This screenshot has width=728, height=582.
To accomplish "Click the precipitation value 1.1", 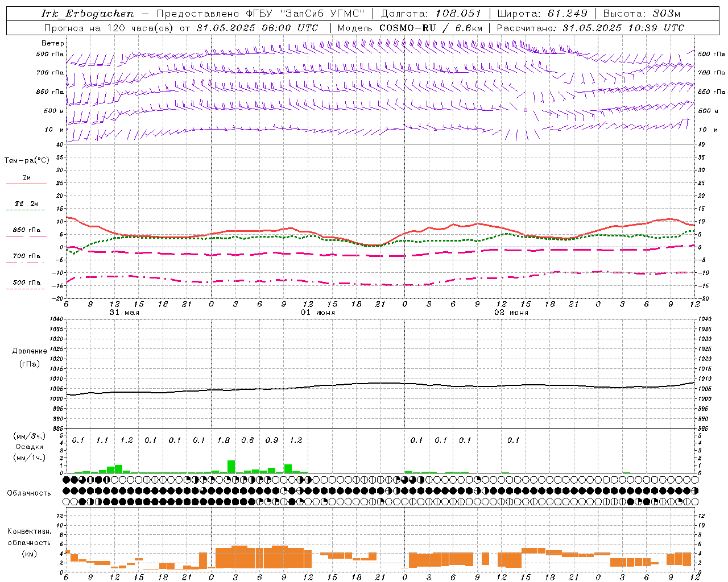I will tap(102, 440).
